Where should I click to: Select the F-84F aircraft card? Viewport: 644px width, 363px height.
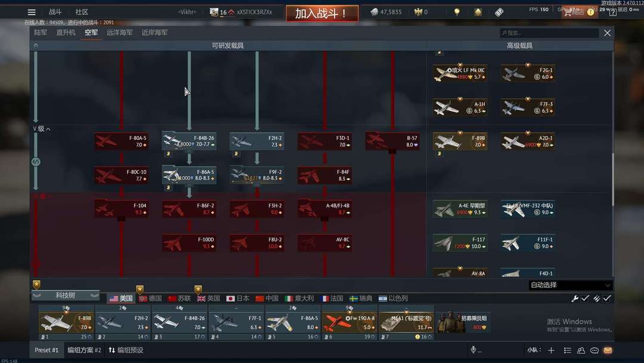click(324, 176)
